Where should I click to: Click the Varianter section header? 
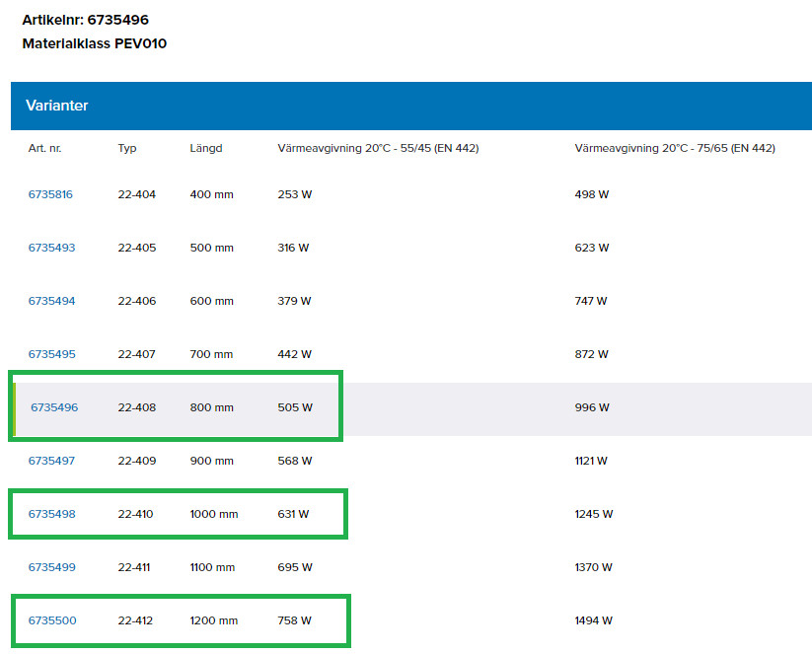tap(57, 106)
